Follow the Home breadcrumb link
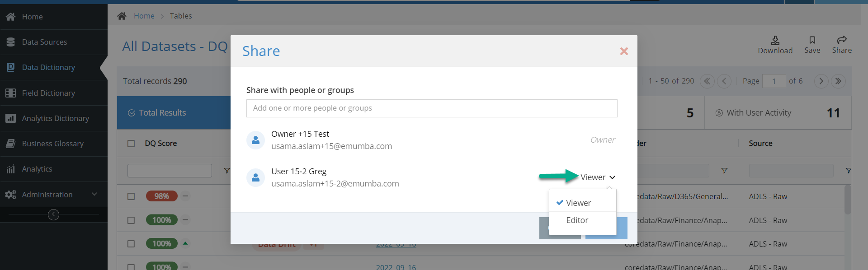The height and width of the screenshot is (270, 868). pyautogui.click(x=144, y=16)
